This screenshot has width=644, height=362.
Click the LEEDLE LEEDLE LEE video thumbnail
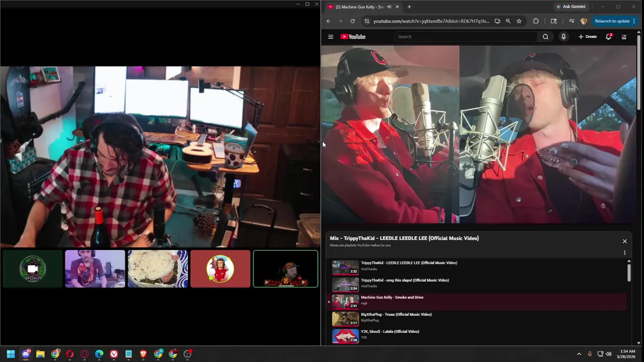point(345,268)
